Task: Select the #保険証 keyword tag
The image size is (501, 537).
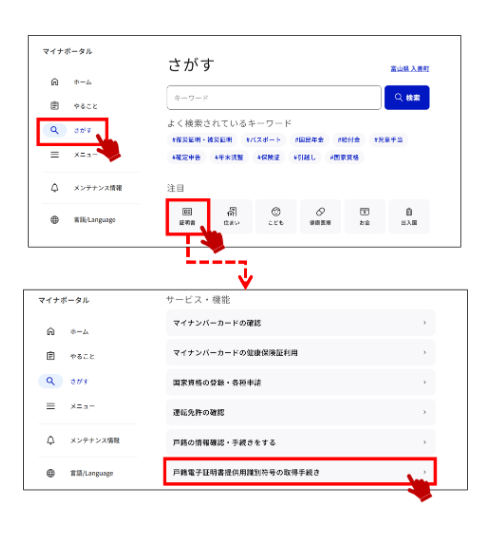Action: click(268, 158)
